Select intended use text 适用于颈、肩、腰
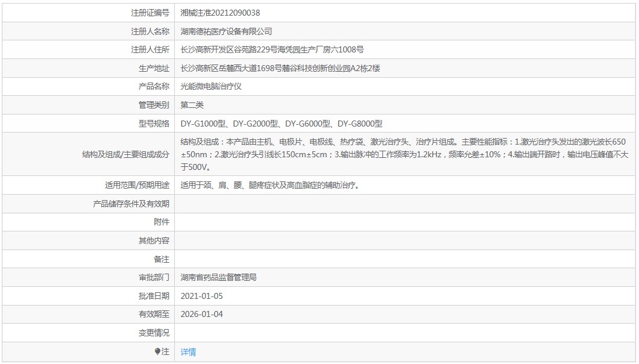 click(x=211, y=186)
